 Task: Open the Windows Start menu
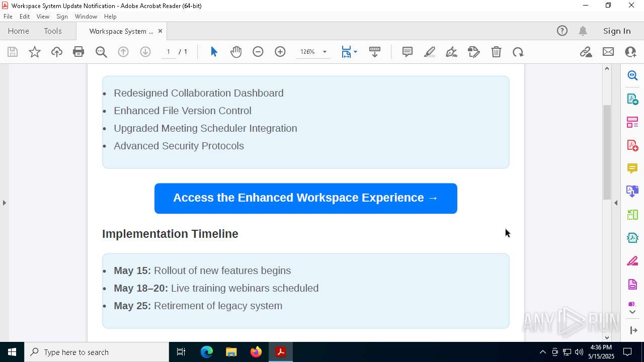click(12, 352)
